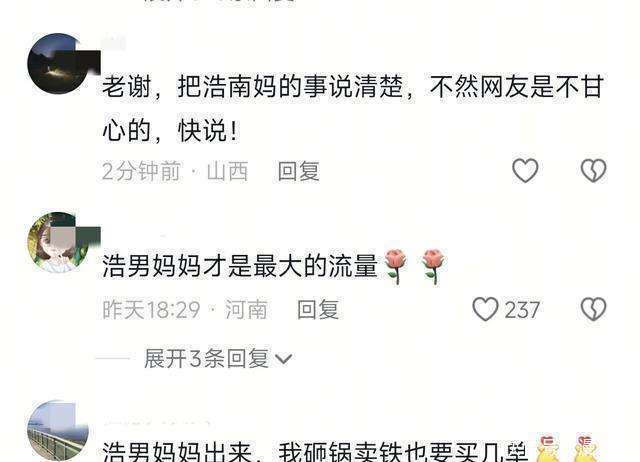Click the chevron next to 展开3条回复

tap(283, 359)
